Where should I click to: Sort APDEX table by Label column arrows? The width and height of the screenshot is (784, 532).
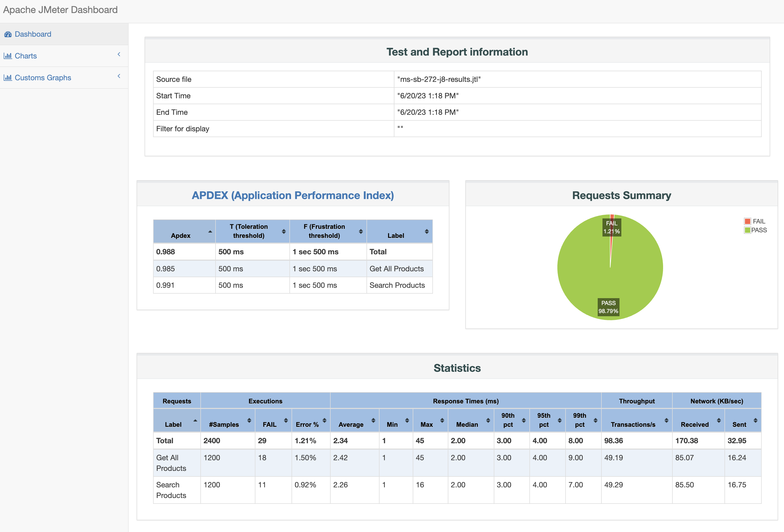coord(426,231)
